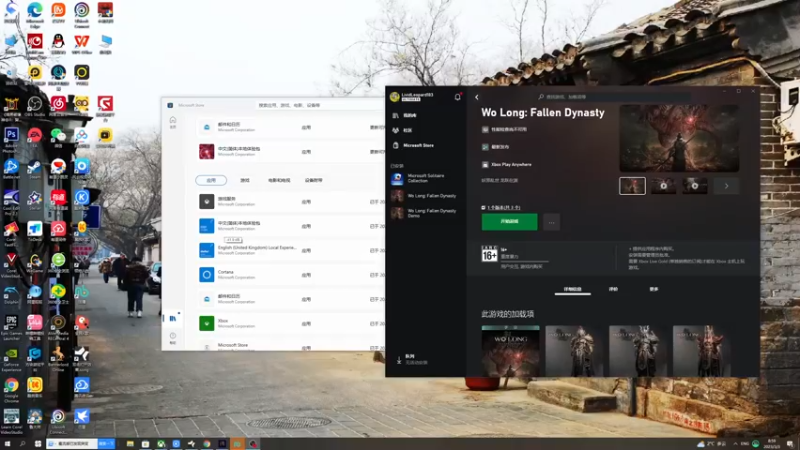Open gaming services row with dark icon
The image size is (800, 450).
pos(290,202)
